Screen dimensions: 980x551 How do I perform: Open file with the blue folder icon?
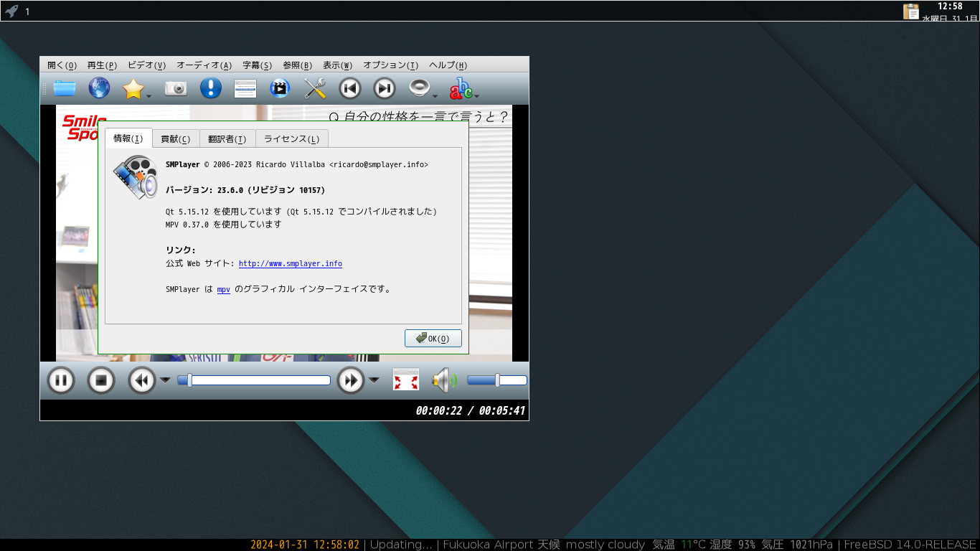[65, 88]
